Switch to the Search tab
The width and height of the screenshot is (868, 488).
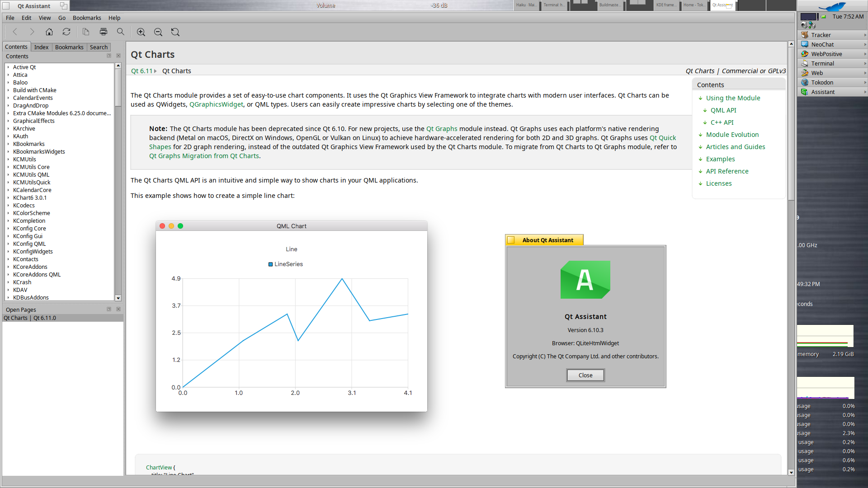tap(99, 47)
